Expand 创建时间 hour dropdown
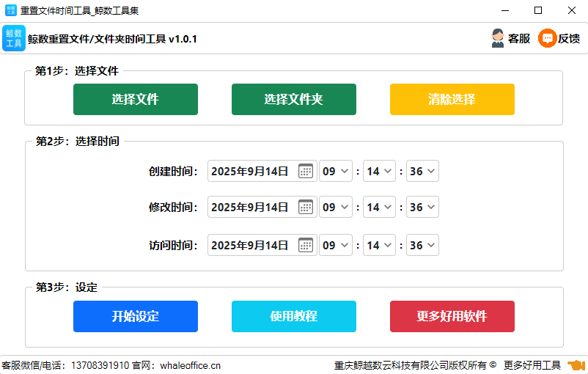 (336, 171)
